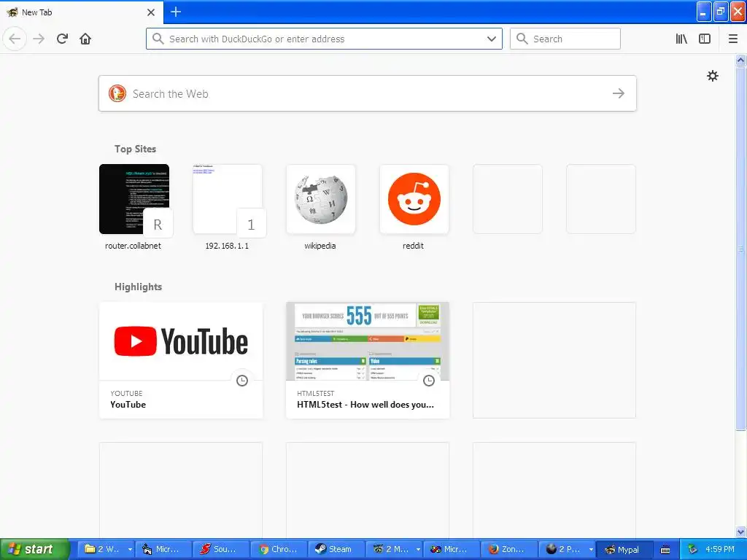Click the toolbar Search box
This screenshot has height=560, width=747.
click(565, 39)
